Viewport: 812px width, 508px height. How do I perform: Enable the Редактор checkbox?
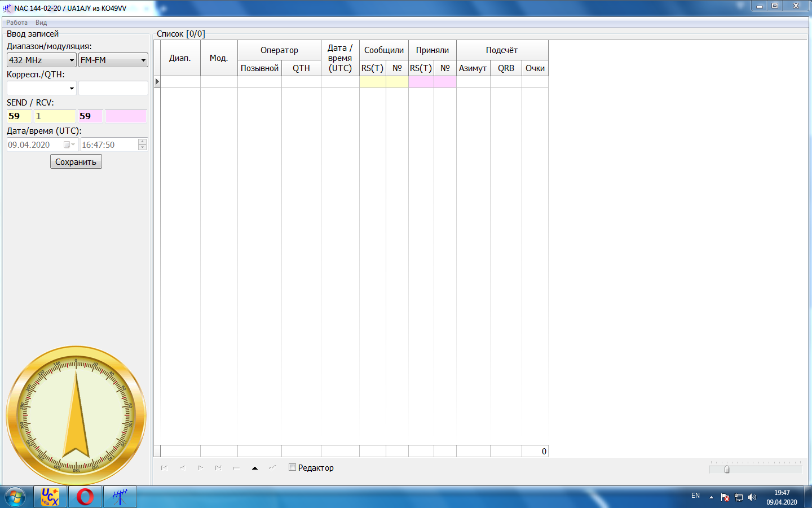292,467
